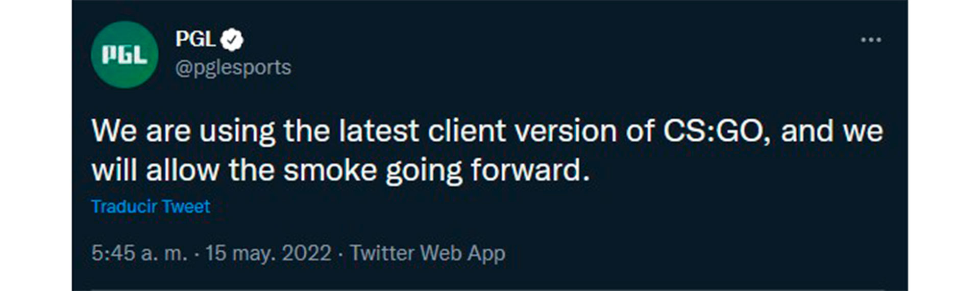Viewport: 980px width, 291px height.
Task: Click the verified checkmark badge
Action: click(232, 40)
